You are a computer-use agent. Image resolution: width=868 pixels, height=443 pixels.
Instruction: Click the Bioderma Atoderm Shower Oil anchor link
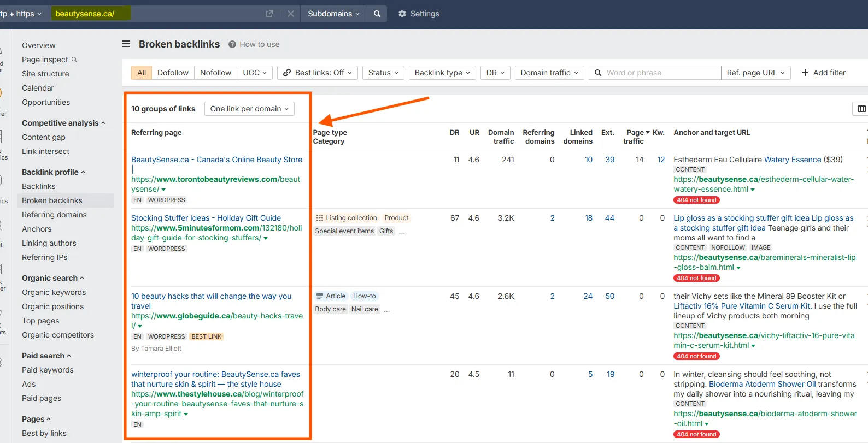click(x=762, y=384)
